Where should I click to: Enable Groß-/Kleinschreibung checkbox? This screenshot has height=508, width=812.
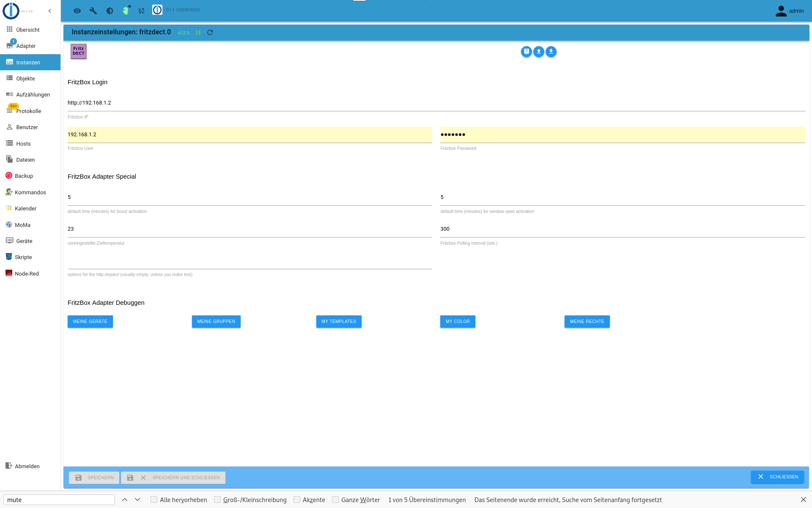pos(217,500)
